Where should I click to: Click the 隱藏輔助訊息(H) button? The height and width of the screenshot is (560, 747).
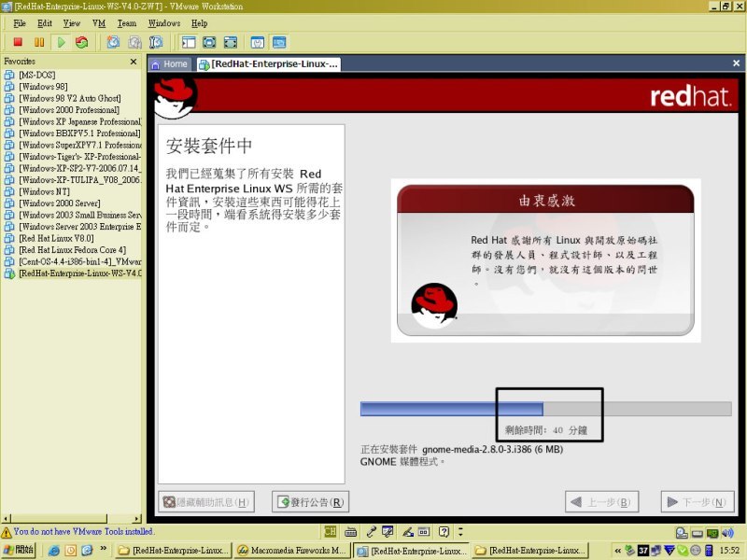pyautogui.click(x=206, y=502)
